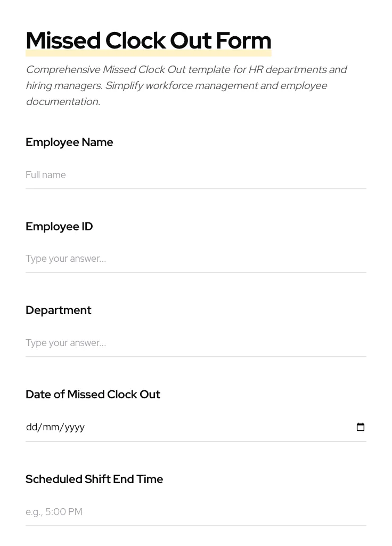This screenshot has height=546, width=392.
Task: Click the Date of Missed Clock Out label
Action: 93,395
